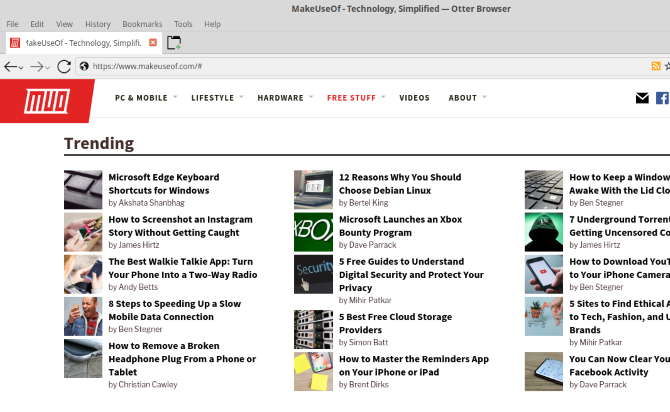
Task: Close the MakeUseOf tab
Action: (153, 42)
